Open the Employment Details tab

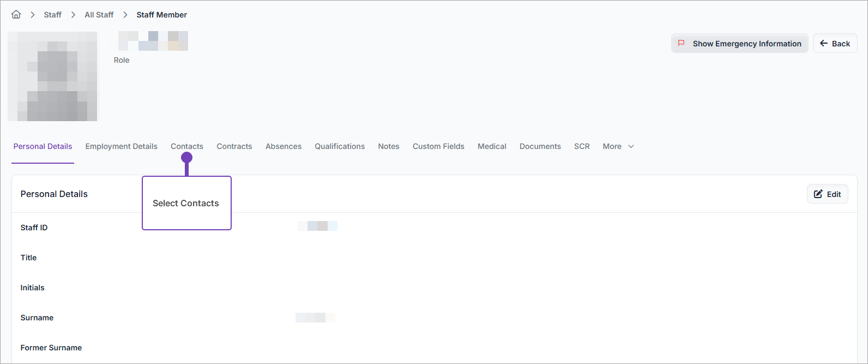(x=121, y=146)
